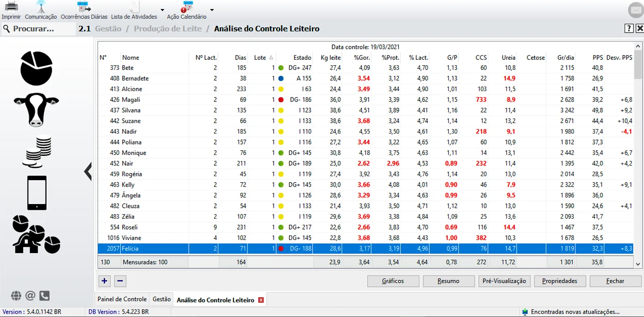Click the Data controle 19/03/2021 header
The image size is (644, 317).
pos(365,47)
